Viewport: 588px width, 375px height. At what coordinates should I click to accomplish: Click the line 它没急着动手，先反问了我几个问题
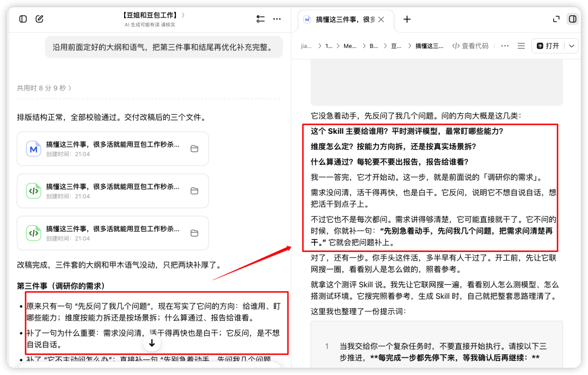(416, 115)
